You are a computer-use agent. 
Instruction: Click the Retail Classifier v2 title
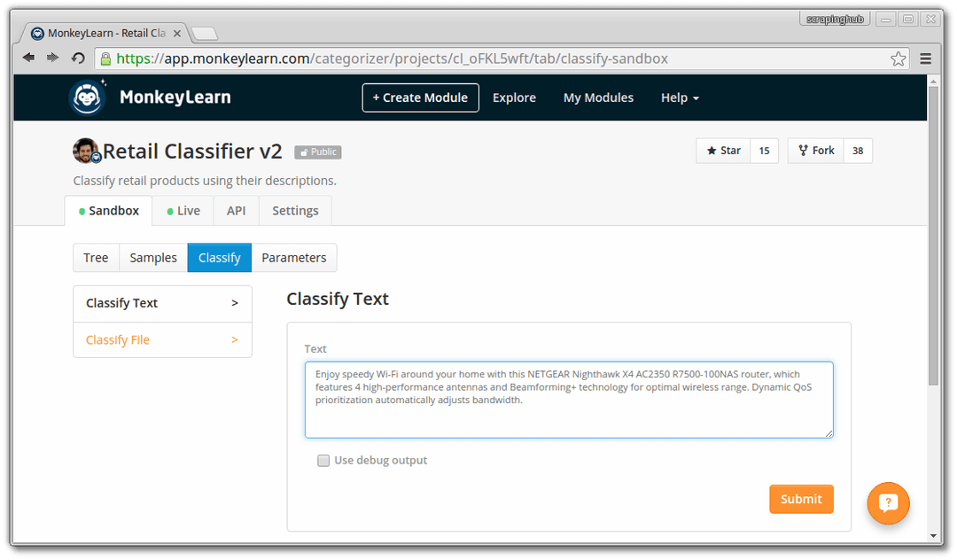(x=192, y=152)
